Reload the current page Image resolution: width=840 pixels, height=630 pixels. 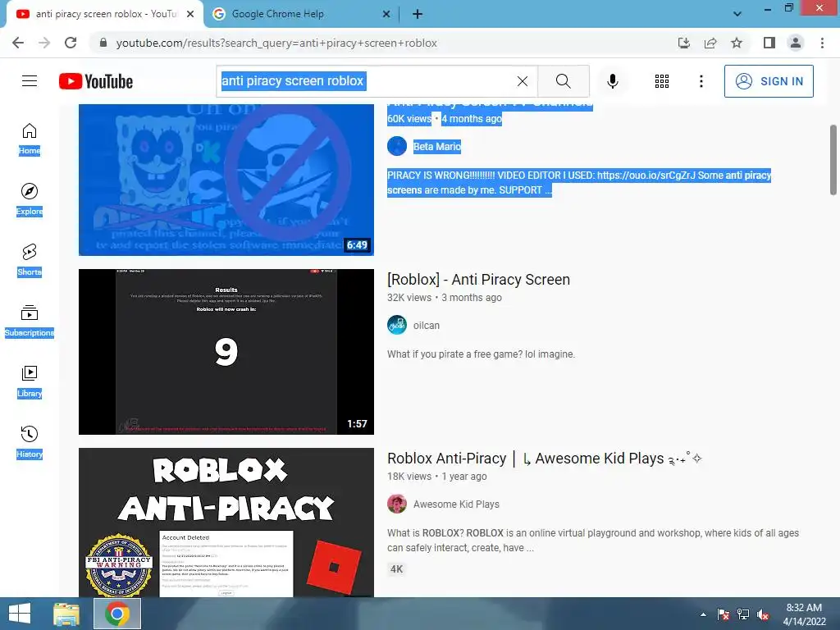[71, 43]
